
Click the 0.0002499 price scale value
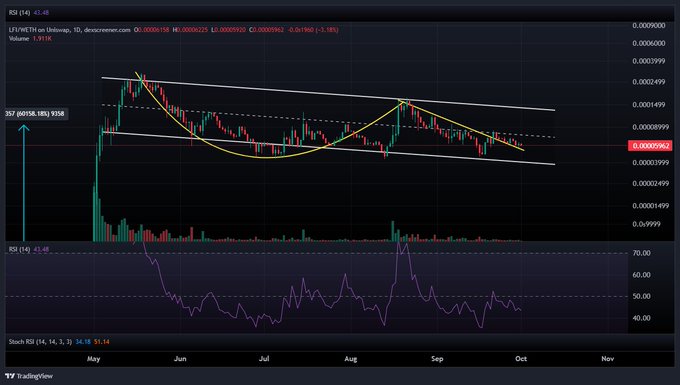[x=649, y=82]
